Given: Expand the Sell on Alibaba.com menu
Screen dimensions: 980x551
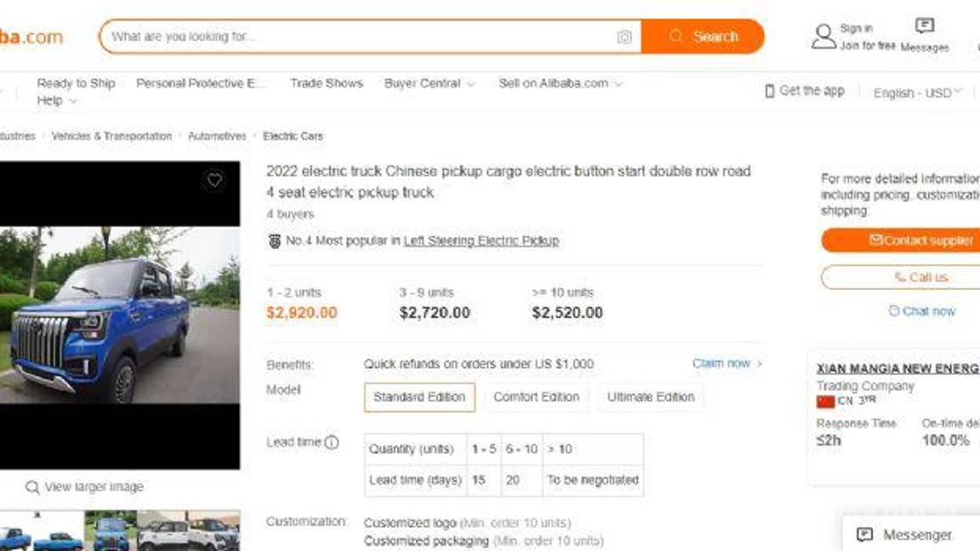Looking at the screenshot, I should point(560,83).
